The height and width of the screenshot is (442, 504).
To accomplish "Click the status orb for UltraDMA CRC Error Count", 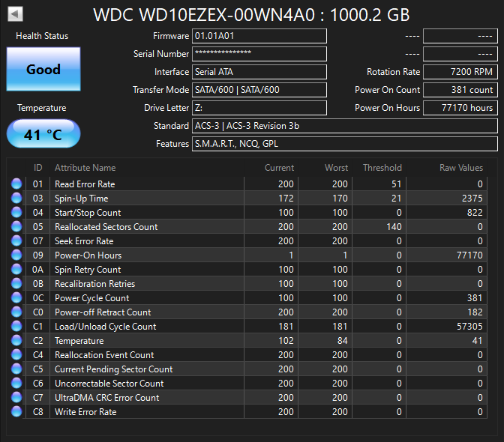I will 16,397.
